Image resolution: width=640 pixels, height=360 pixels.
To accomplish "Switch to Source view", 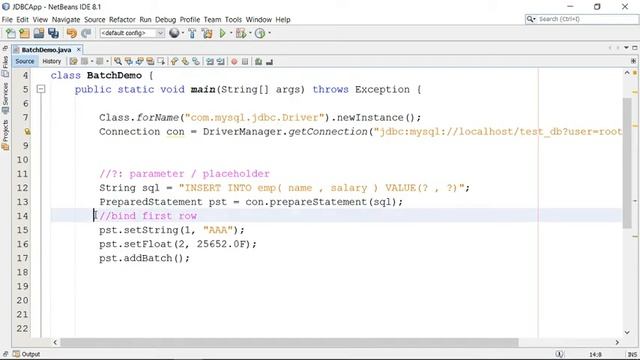I will click(25, 61).
